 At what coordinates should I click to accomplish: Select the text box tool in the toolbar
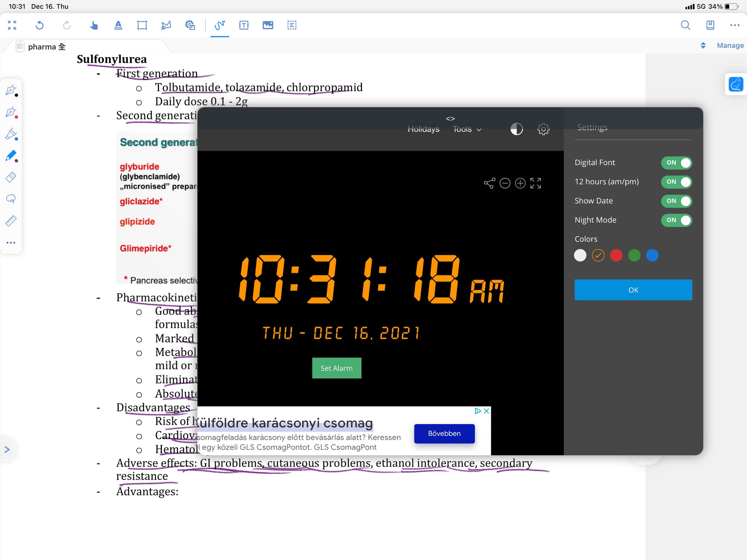coord(244,25)
